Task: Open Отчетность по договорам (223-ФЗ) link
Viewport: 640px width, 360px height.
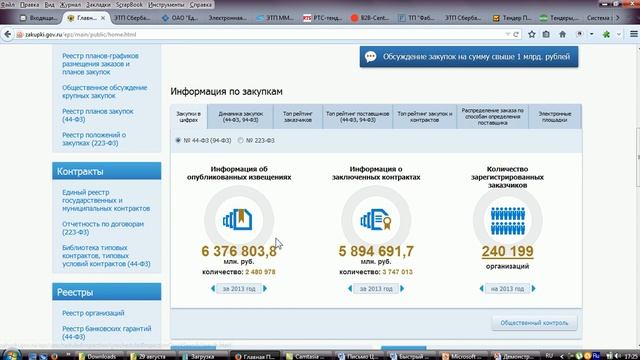Action: tap(103, 228)
